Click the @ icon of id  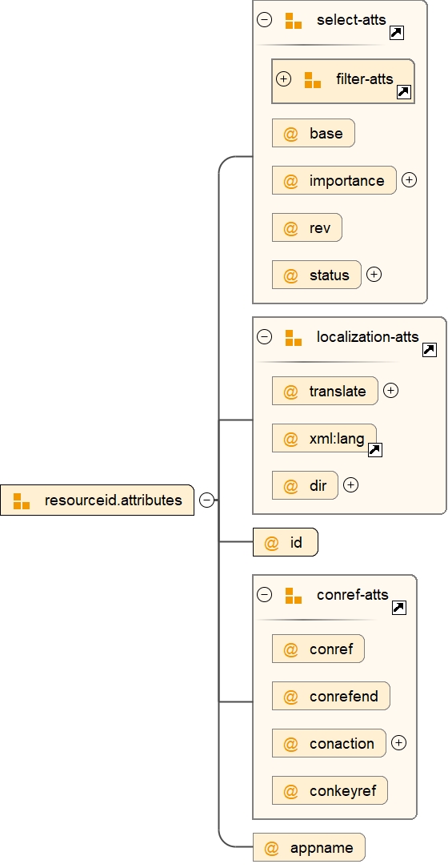271,543
